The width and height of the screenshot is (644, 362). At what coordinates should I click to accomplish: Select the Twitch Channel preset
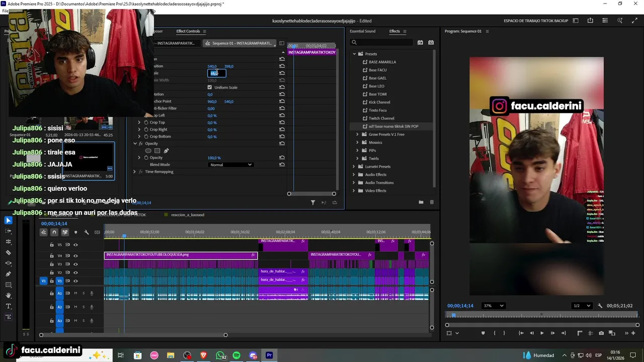point(381,118)
